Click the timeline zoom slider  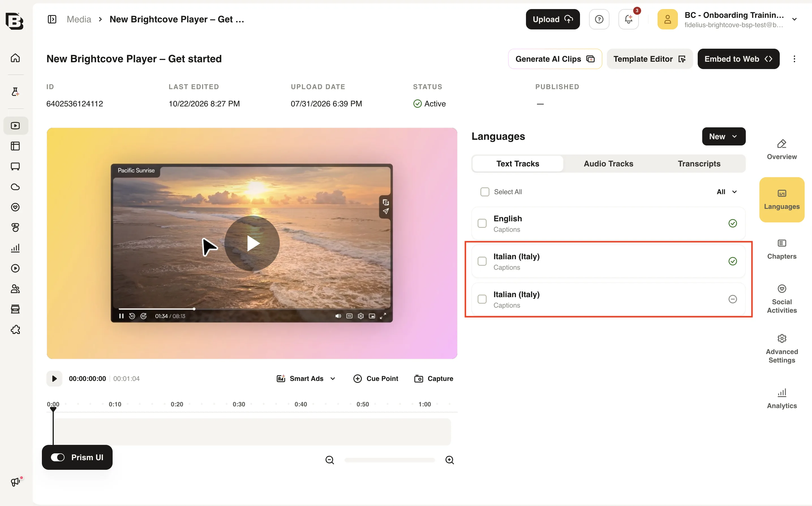(x=389, y=460)
